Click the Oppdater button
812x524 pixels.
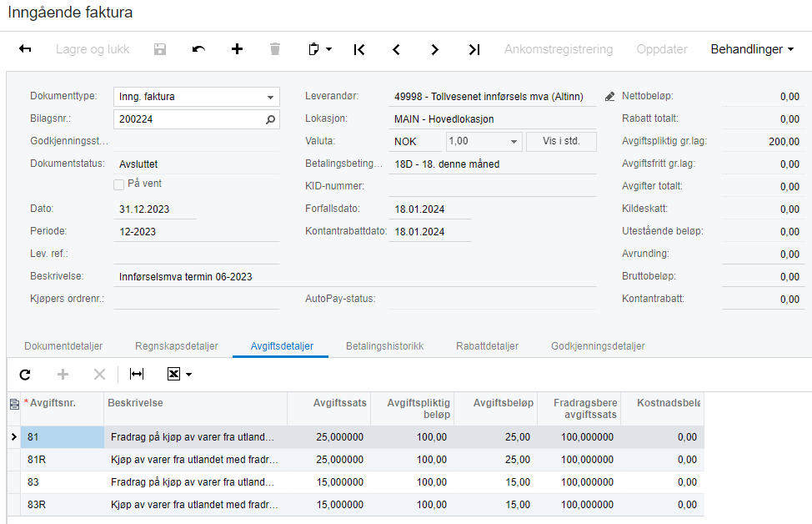point(662,49)
